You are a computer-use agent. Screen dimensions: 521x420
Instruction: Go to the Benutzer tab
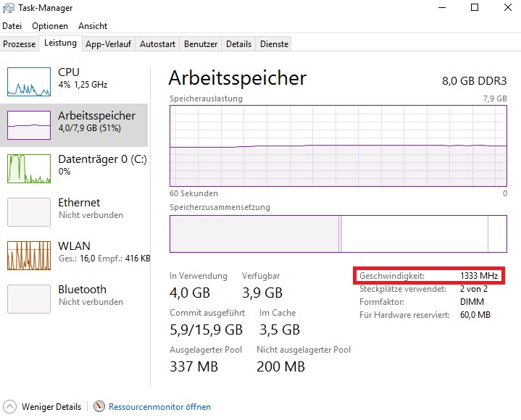point(201,44)
